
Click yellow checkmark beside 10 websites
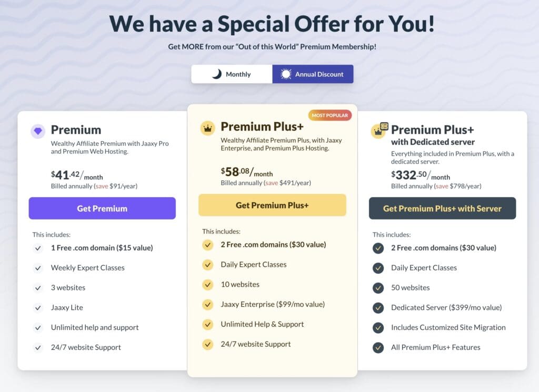(207, 285)
